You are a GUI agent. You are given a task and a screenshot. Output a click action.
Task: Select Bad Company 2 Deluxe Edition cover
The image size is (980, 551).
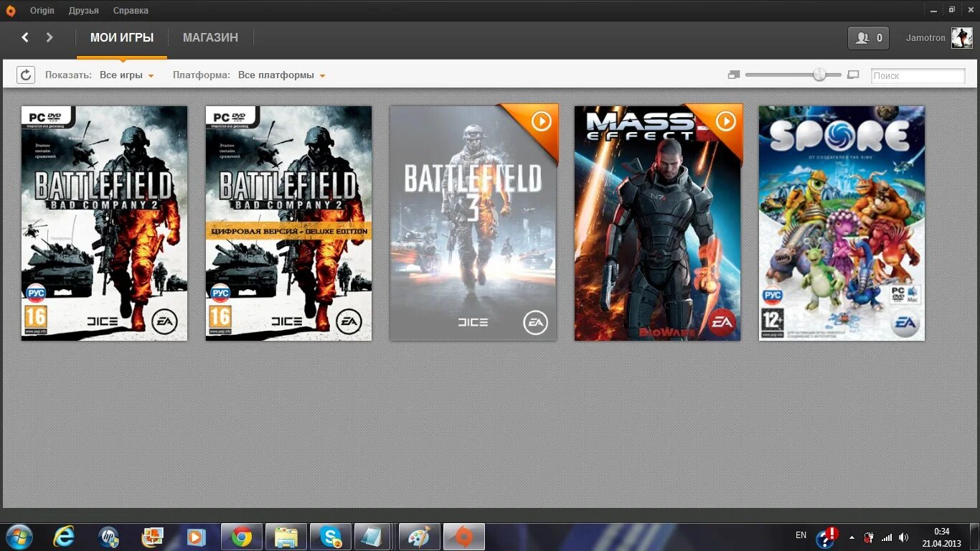(x=289, y=223)
